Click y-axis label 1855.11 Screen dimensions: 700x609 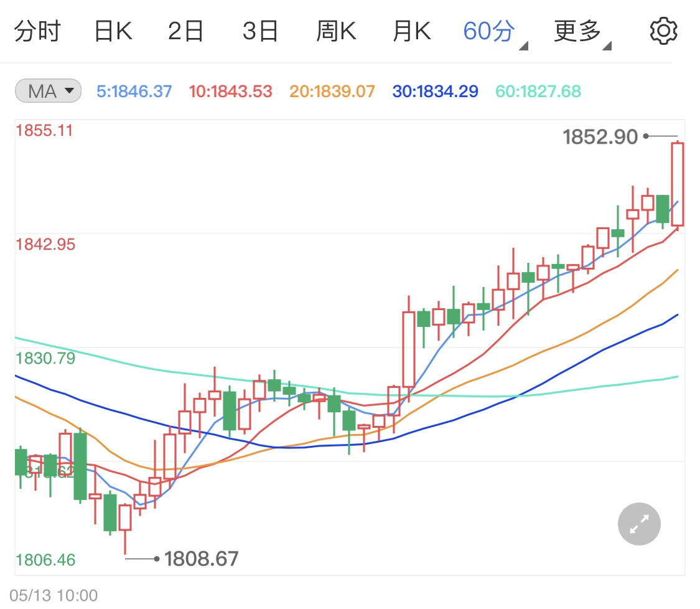44,131
